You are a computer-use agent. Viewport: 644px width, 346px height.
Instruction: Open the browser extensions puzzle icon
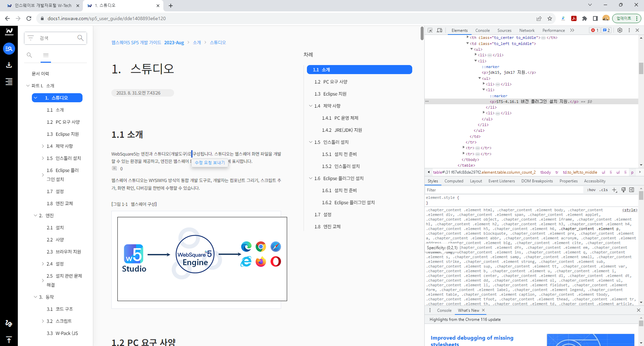point(585,18)
